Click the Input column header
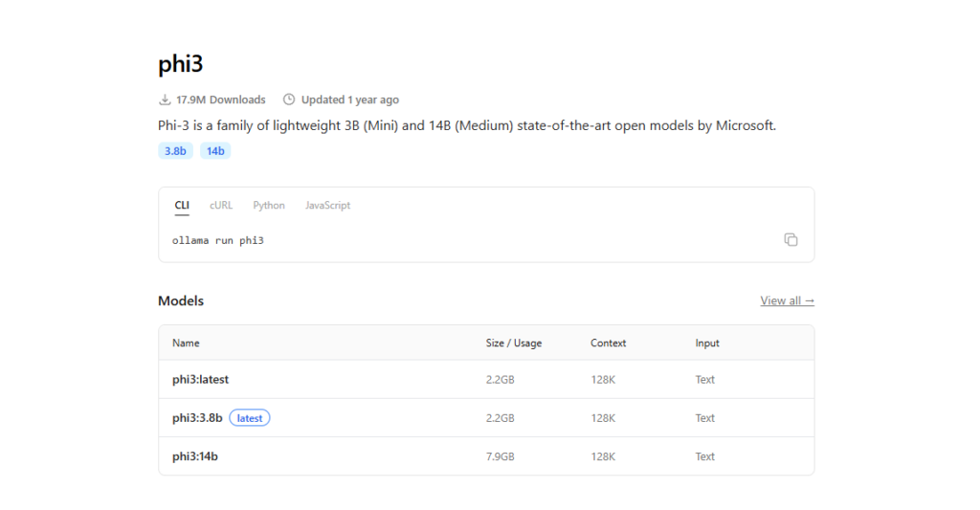The height and width of the screenshot is (510, 980). (x=707, y=344)
